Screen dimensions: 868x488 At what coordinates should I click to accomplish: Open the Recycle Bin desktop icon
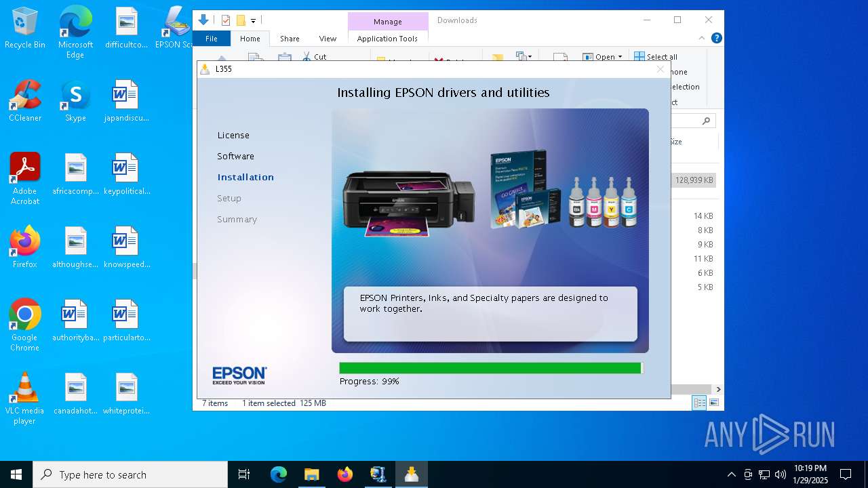[25, 28]
